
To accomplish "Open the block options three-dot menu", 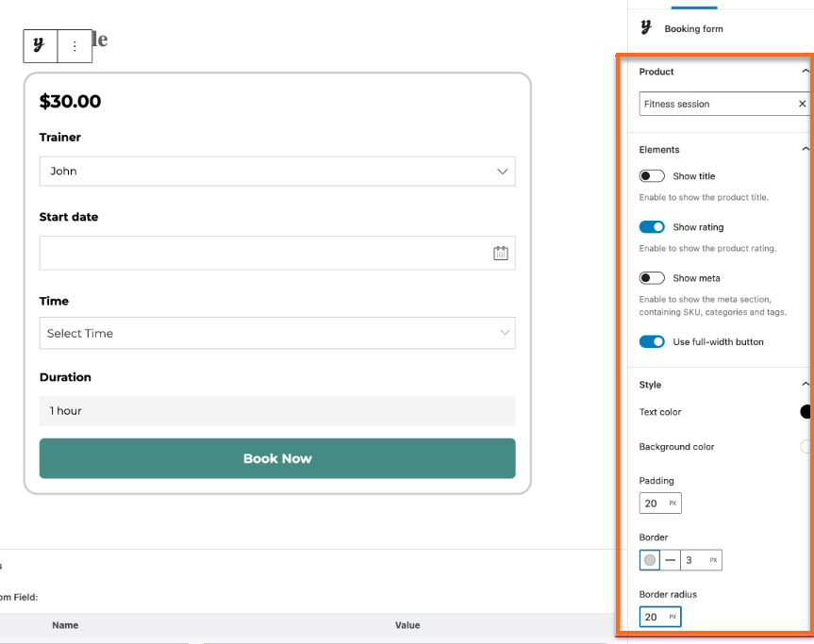I will tap(74, 45).
